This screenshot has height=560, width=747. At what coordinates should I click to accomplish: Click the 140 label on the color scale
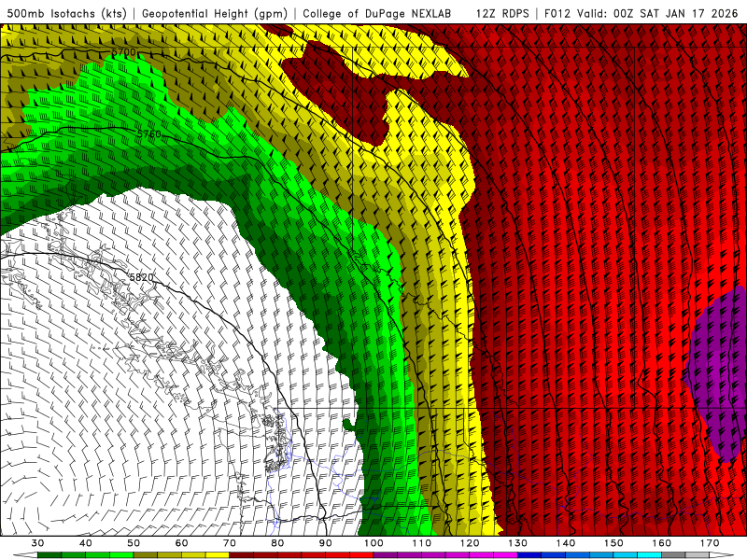click(x=566, y=543)
